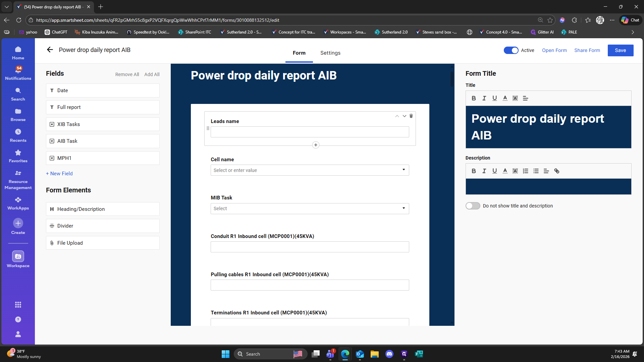This screenshot has height=362, width=644.
Task: Open WorkApps from the sidebar
Action: tap(18, 203)
